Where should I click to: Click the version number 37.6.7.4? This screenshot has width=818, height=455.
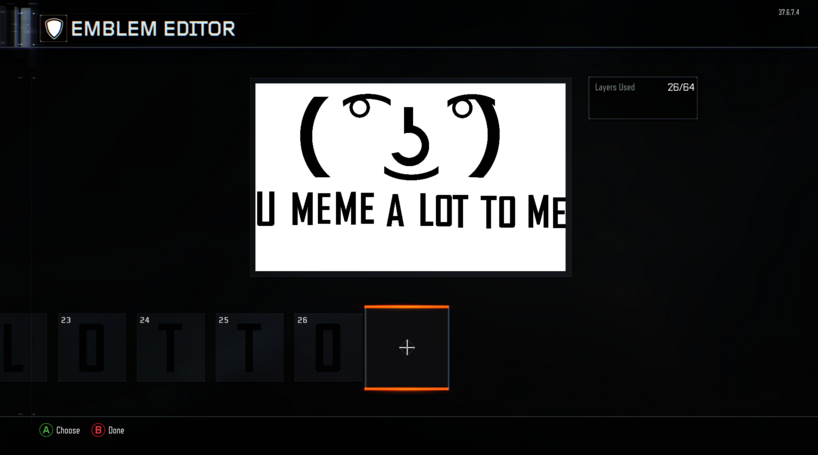coord(788,13)
